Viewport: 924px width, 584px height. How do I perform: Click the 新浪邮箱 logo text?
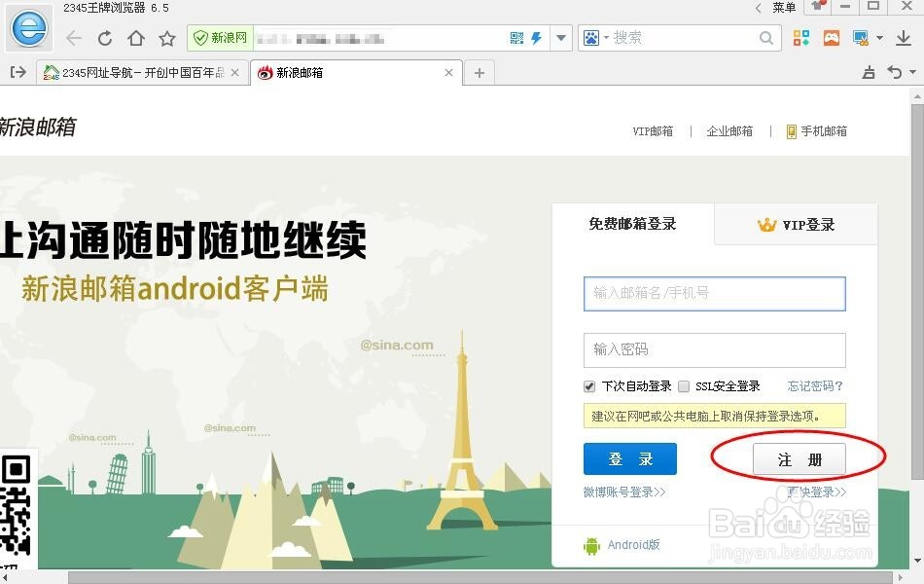[37, 127]
